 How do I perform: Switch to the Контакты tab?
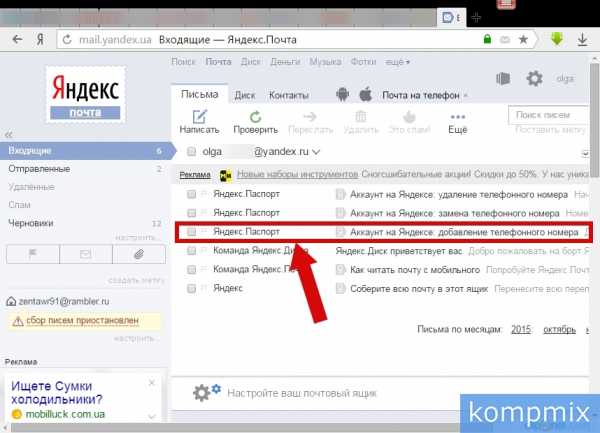289,95
